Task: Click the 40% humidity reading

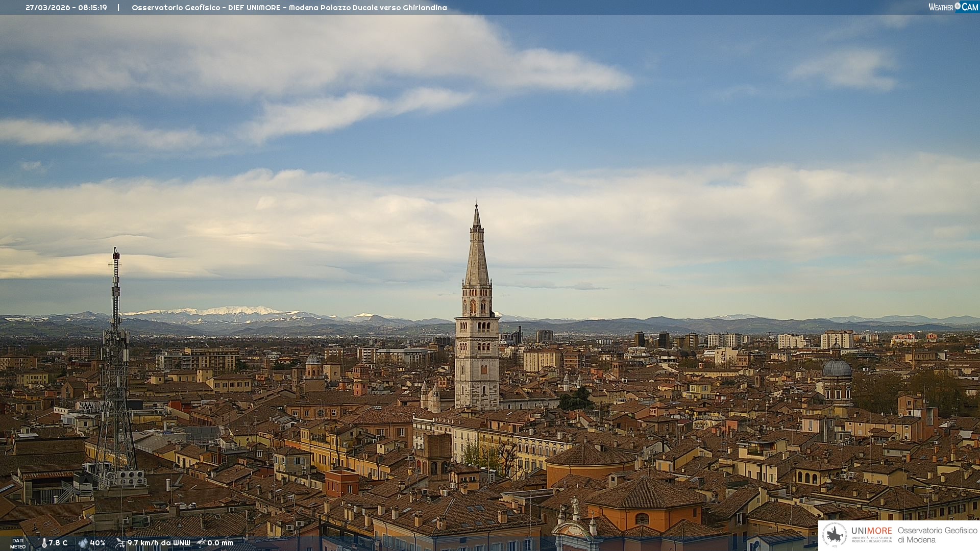Action: pos(97,543)
